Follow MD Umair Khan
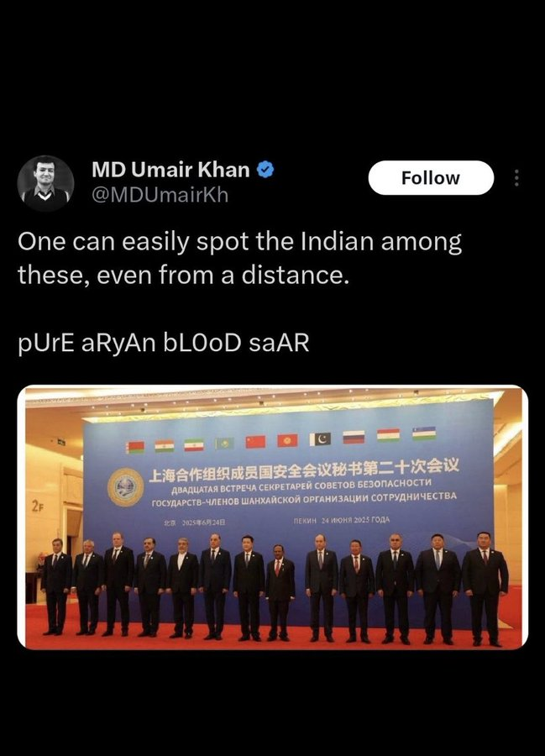The width and height of the screenshot is (545, 756). (431, 178)
